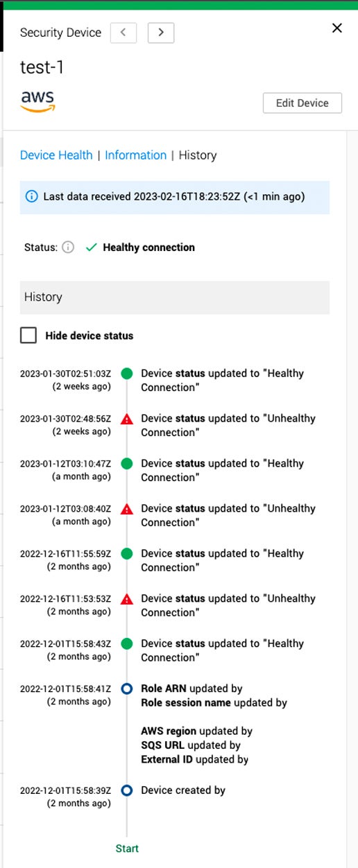Click green dot for 2022-12-16T11:55:59Z entry
The image size is (358, 868).
pos(127,554)
